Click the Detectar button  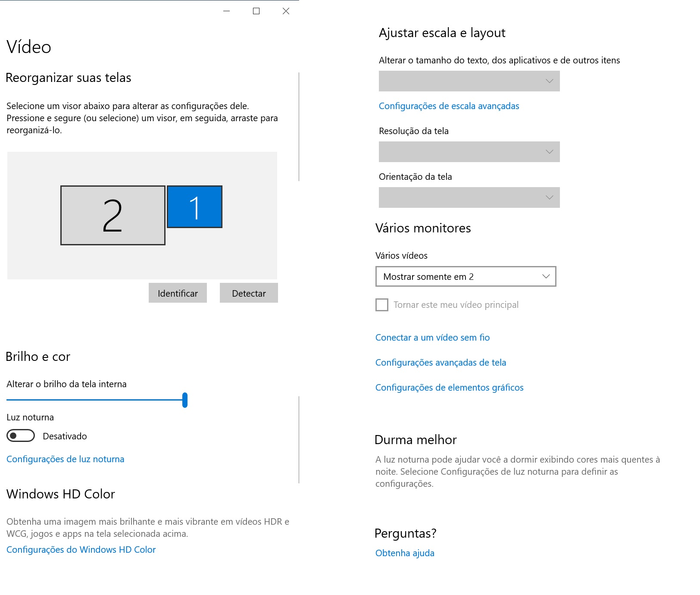[249, 293]
